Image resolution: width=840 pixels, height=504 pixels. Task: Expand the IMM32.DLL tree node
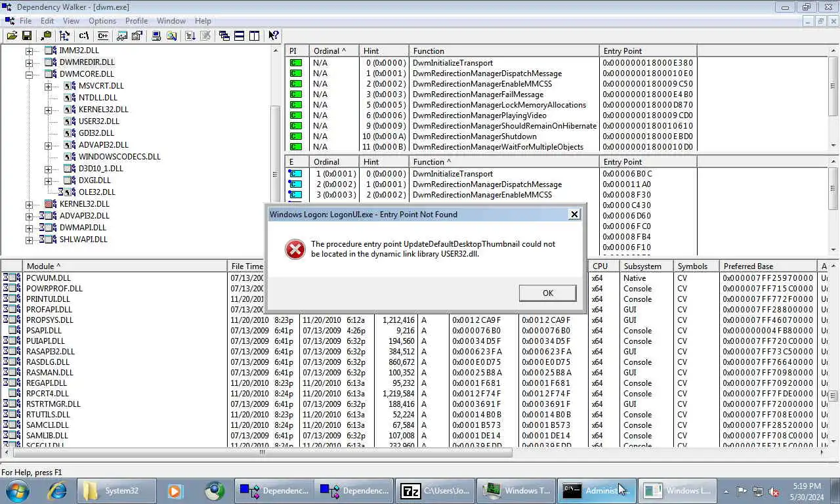[x=29, y=51]
